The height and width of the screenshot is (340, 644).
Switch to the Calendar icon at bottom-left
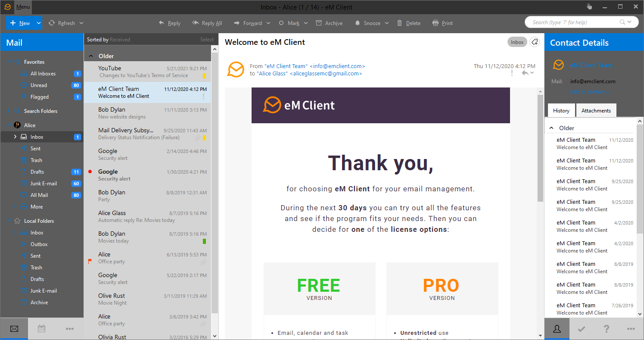tap(41, 328)
